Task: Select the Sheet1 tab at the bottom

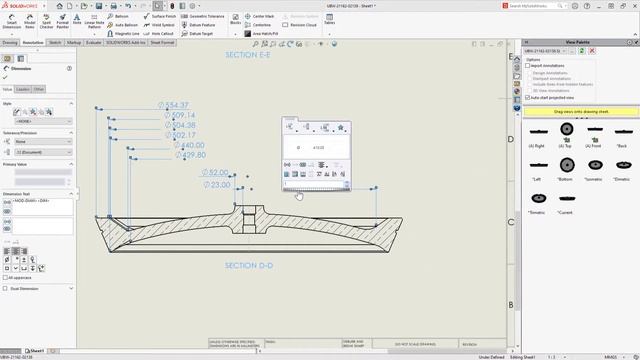Action: click(x=35, y=351)
